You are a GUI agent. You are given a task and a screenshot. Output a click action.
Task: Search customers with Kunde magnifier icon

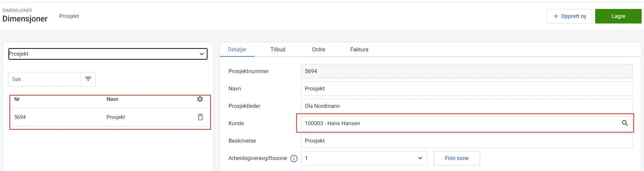[625, 123]
